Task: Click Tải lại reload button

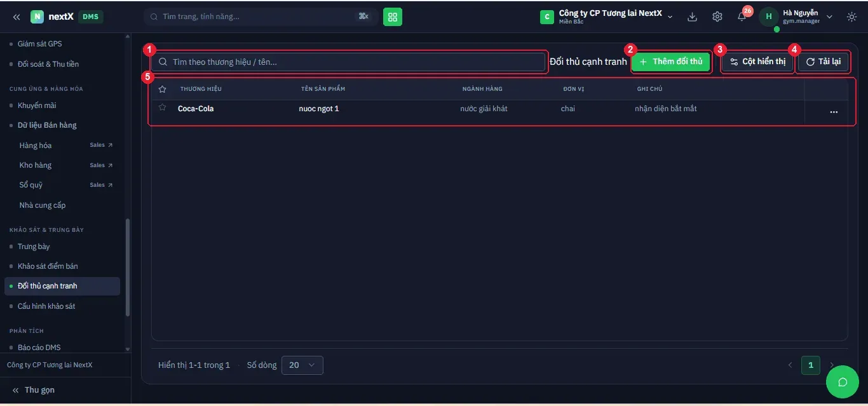Action: coord(823,62)
